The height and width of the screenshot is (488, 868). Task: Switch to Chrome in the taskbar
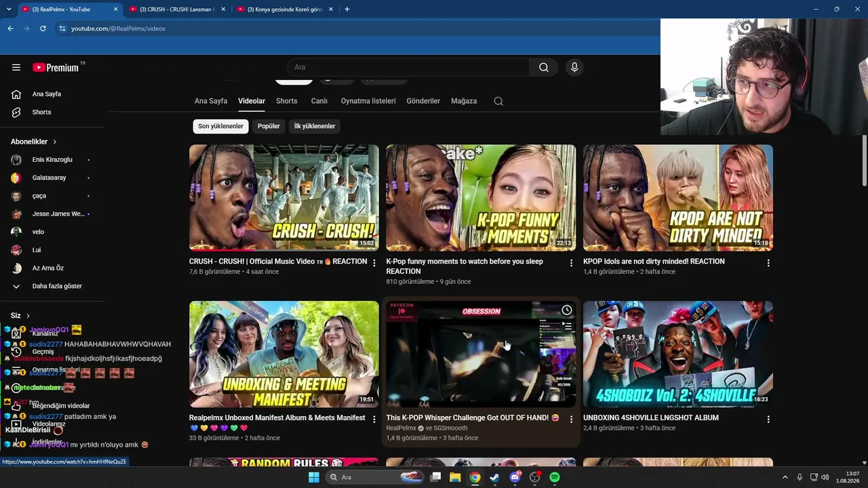click(475, 477)
